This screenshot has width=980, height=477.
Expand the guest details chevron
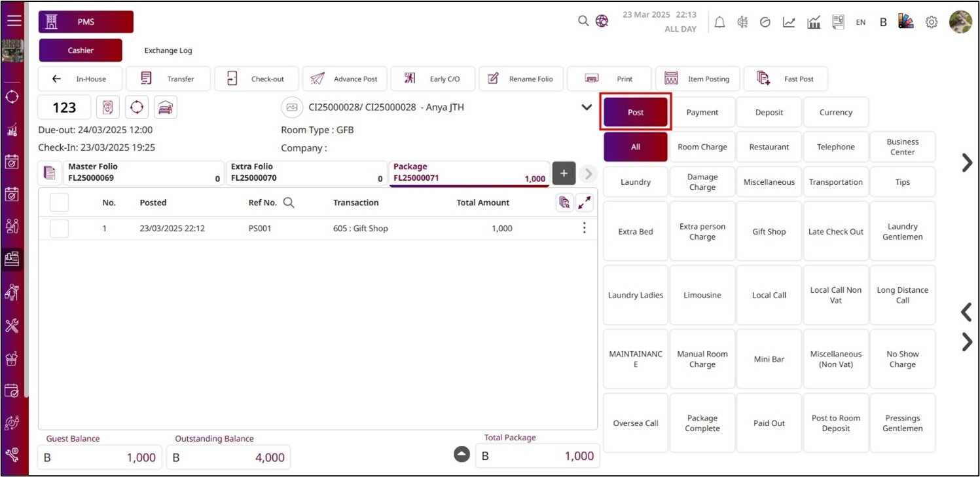pos(587,107)
